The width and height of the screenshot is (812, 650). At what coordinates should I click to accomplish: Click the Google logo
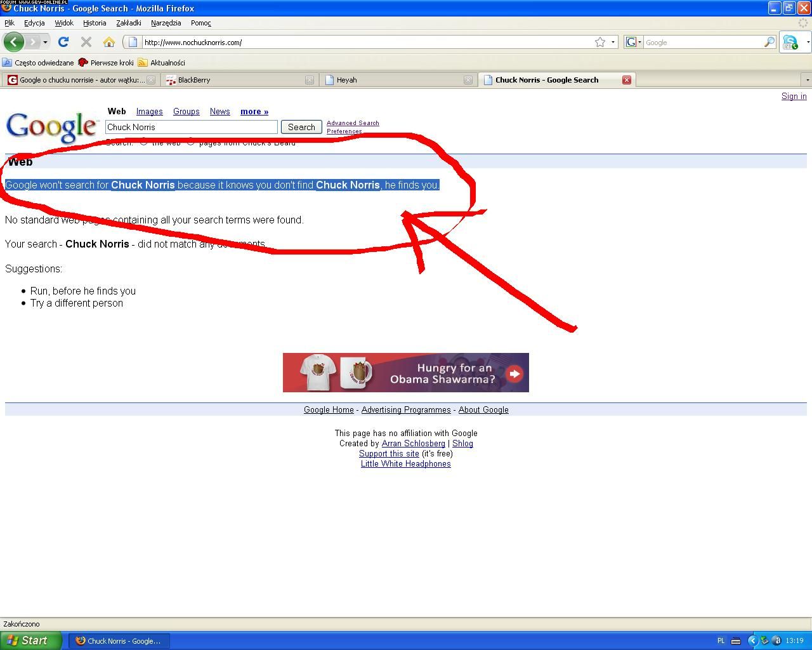53,127
